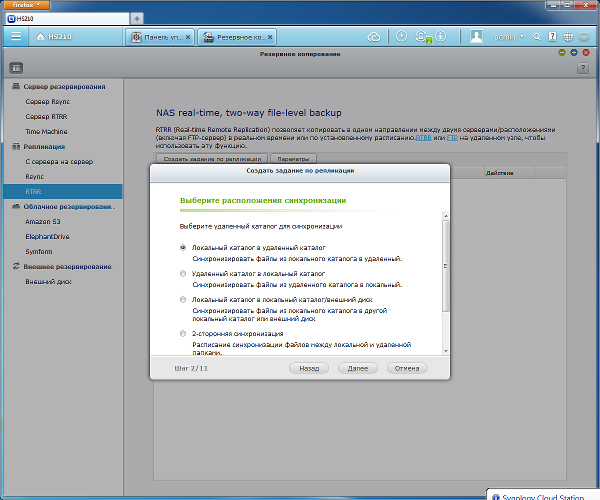Image resolution: width=600 pixels, height=500 pixels.
Task: Switch to the Резервное копирование tab
Action: [x=235, y=37]
